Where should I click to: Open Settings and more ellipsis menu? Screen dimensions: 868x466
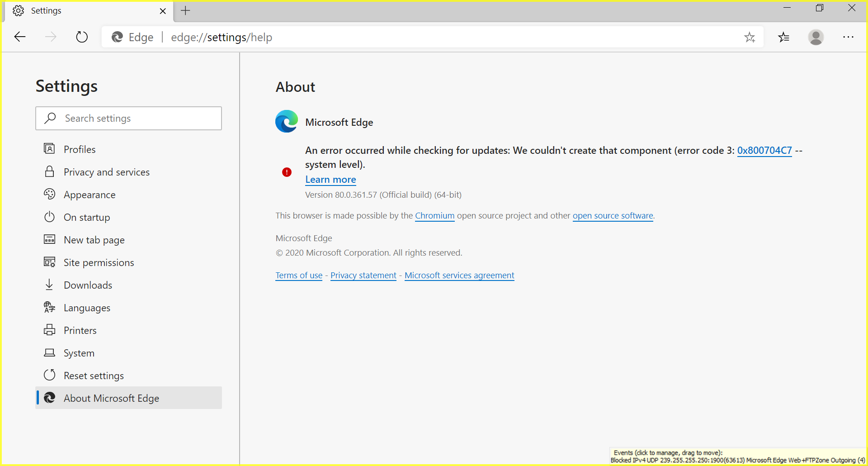849,37
